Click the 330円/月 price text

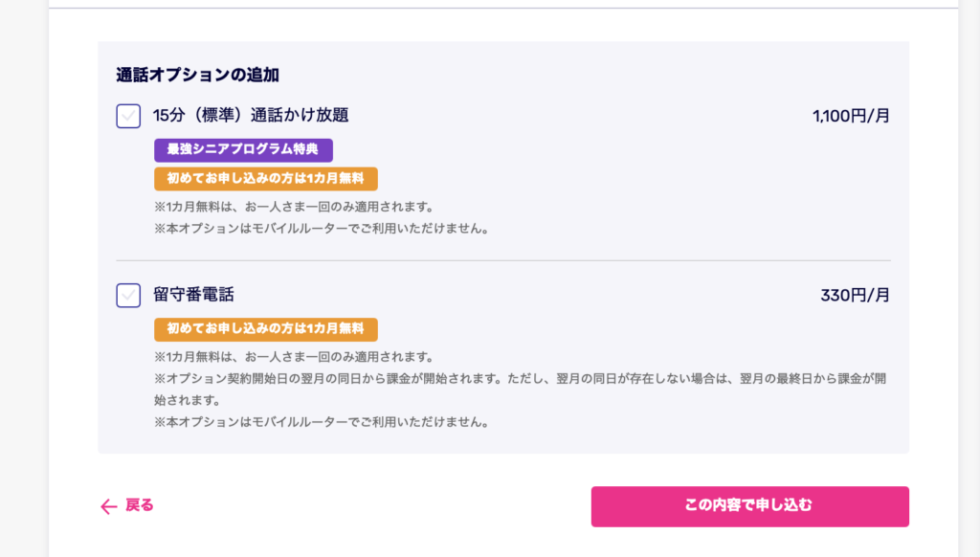[x=855, y=296]
